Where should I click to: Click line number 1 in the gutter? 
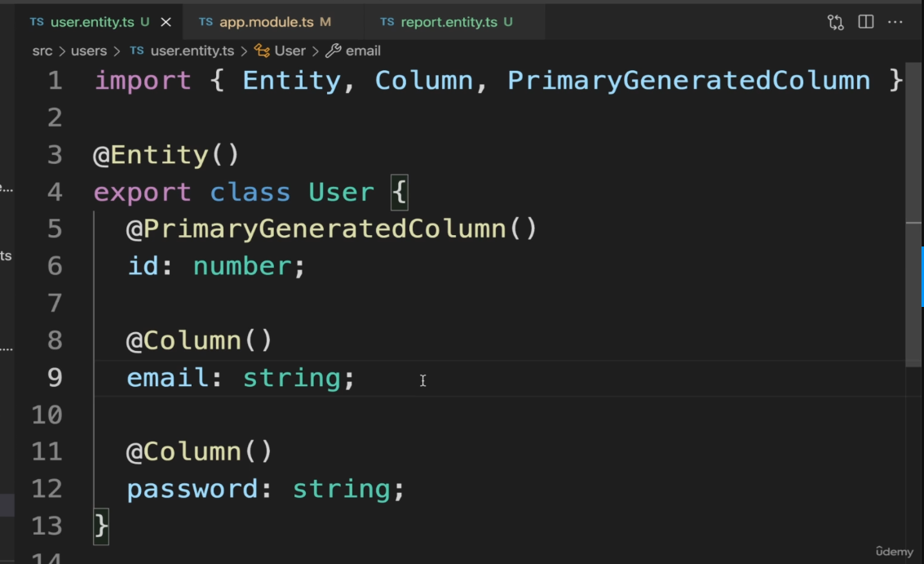click(55, 81)
